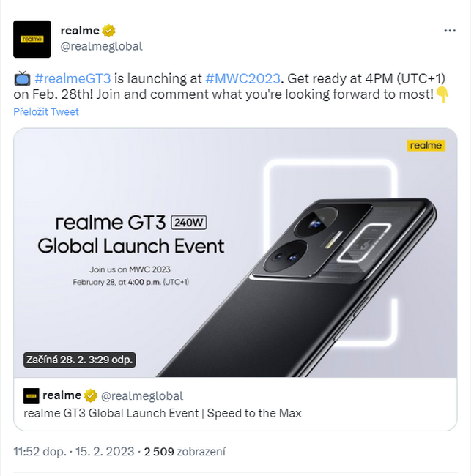Click @realmeglobal in the embedded card

coord(142,396)
